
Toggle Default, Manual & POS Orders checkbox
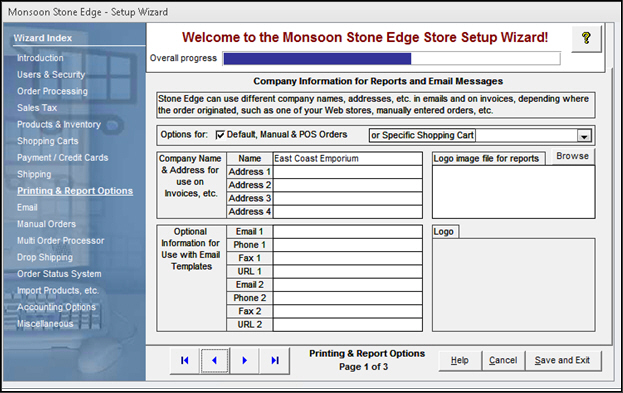[x=220, y=135]
